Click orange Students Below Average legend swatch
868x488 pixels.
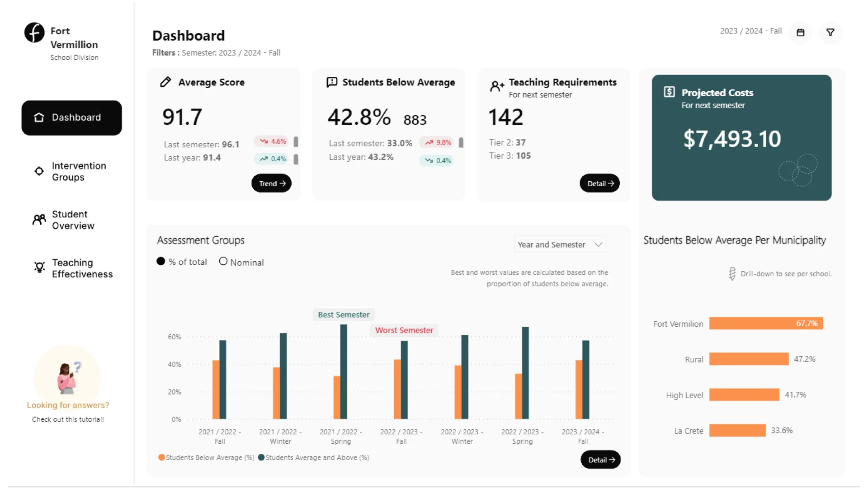point(161,457)
